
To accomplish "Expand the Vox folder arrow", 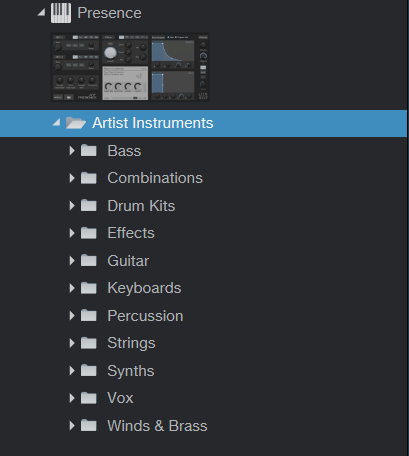I will point(72,398).
